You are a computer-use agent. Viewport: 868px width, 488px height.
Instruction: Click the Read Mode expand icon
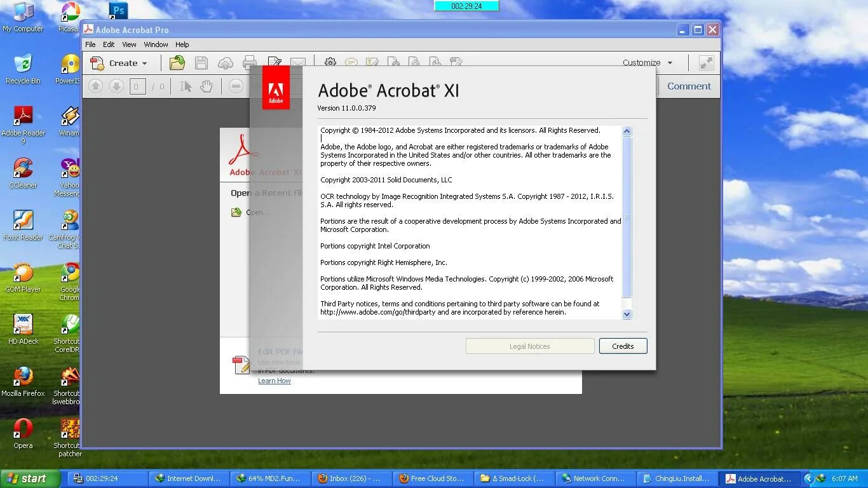tap(706, 63)
